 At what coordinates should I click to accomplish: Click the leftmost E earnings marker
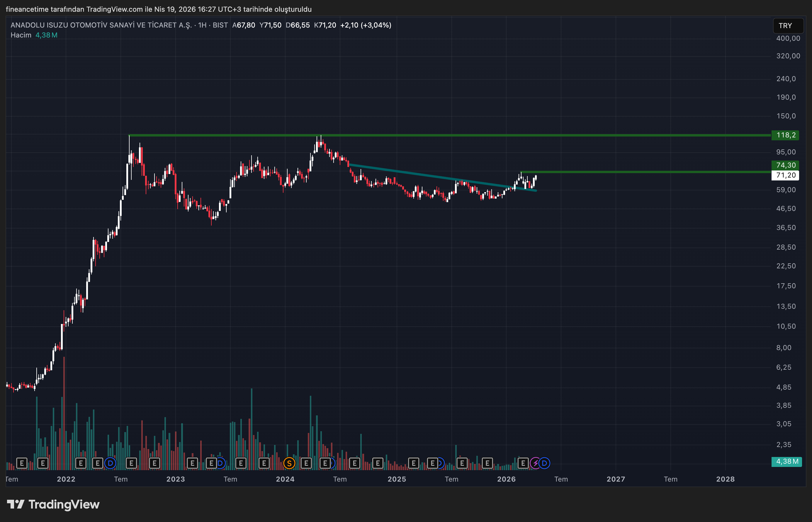pyautogui.click(x=22, y=463)
